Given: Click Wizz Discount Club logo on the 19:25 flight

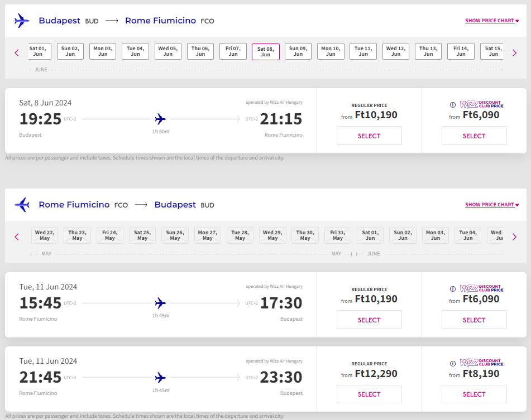Looking at the screenshot, I should tap(481, 104).
